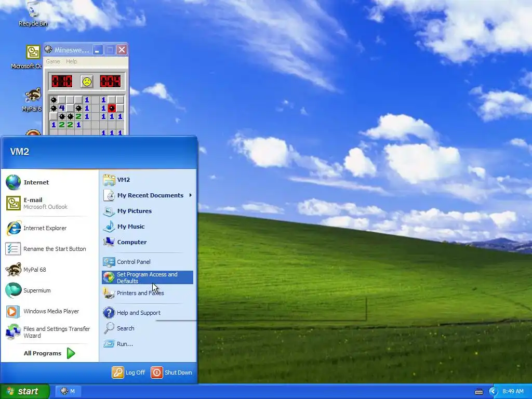
Task: Open Printers and Faxes
Action: pyautogui.click(x=148, y=293)
